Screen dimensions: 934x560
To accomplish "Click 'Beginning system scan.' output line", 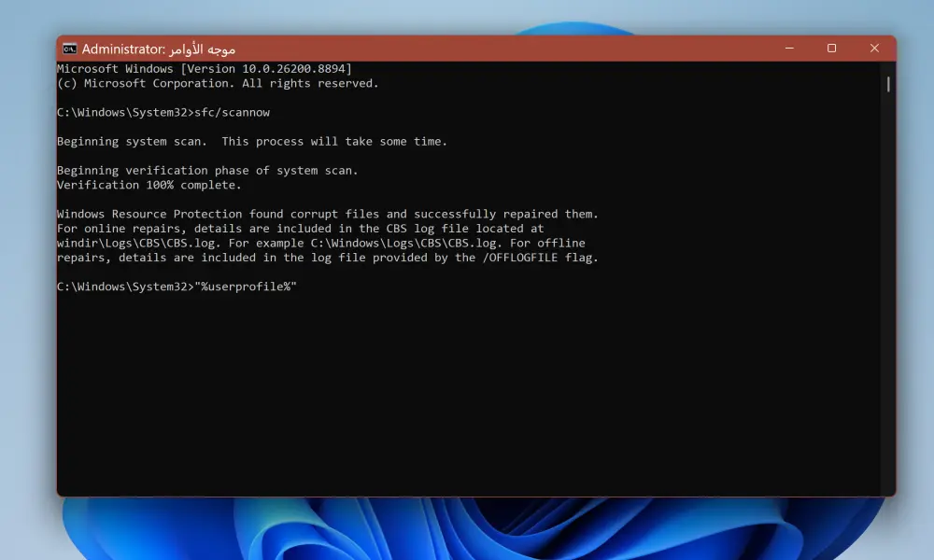I will tap(252, 142).
